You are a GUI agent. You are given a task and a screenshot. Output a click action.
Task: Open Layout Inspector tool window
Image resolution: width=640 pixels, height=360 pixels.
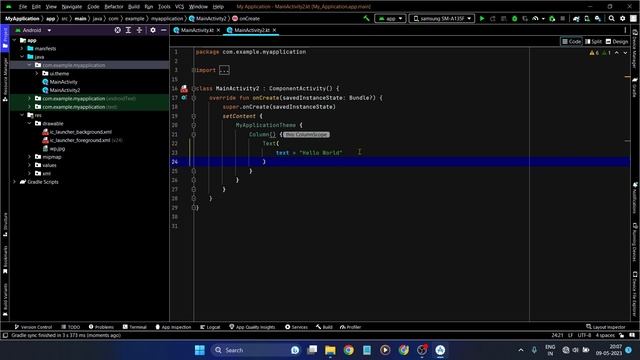coord(606,327)
